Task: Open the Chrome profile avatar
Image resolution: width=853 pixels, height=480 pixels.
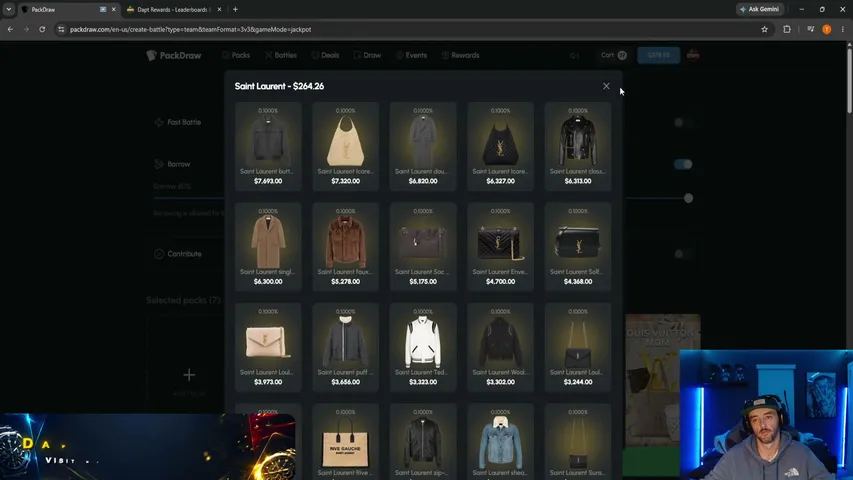Action: (x=827, y=29)
